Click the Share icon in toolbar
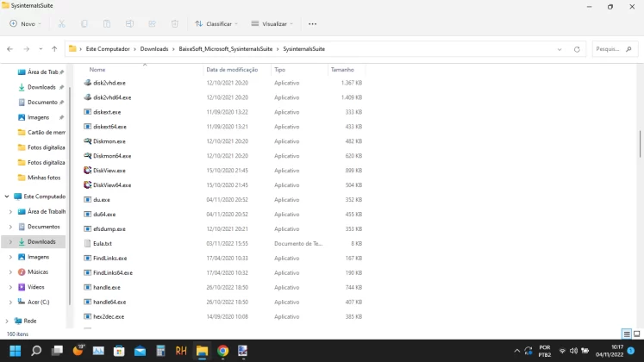 152,24
